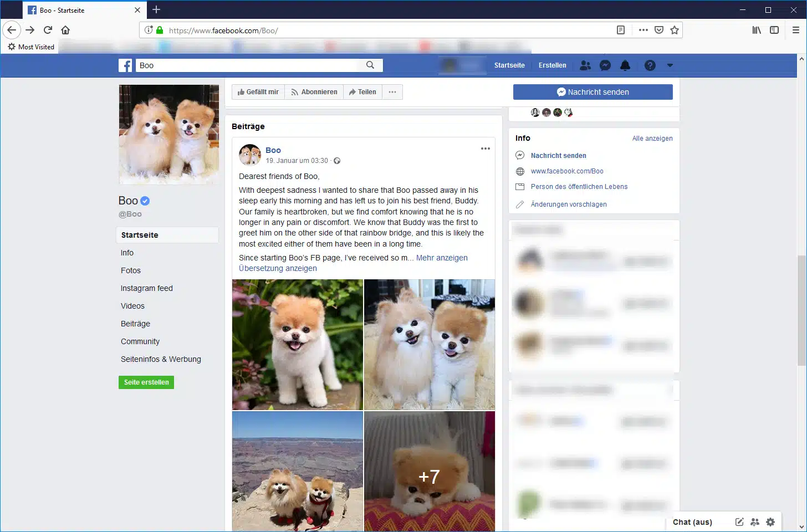Show the browser sidebar
The height and width of the screenshot is (532, 807).
tap(774, 30)
